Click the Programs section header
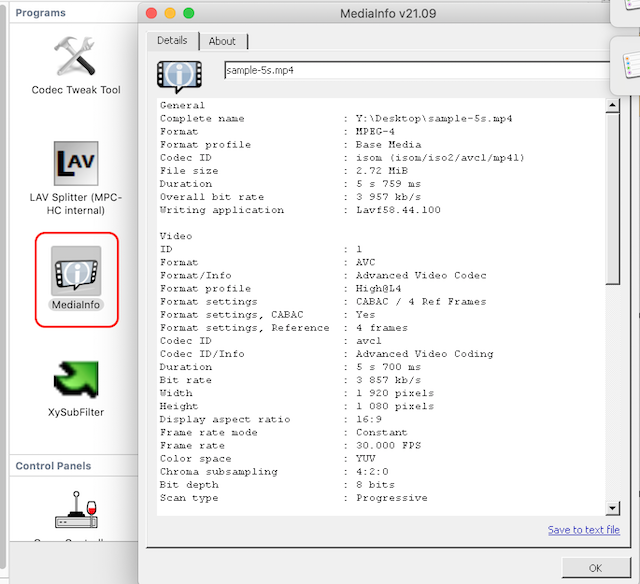640x584 pixels. point(40,13)
